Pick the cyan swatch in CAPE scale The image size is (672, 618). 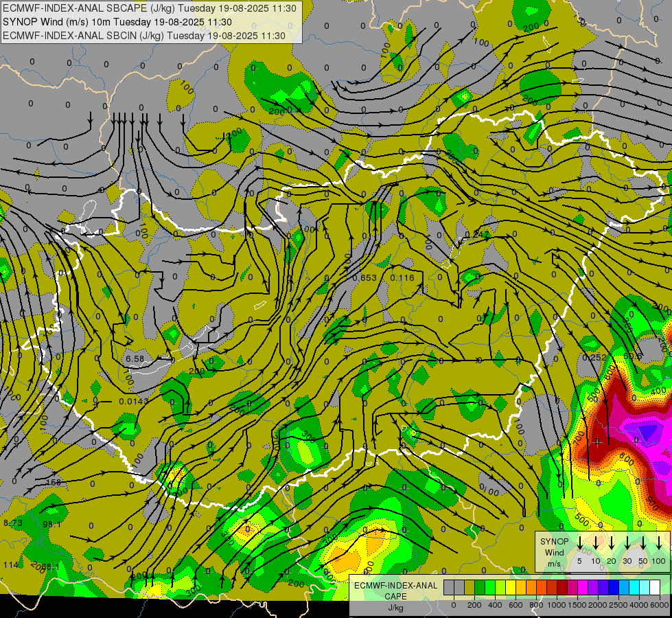pos(634,587)
